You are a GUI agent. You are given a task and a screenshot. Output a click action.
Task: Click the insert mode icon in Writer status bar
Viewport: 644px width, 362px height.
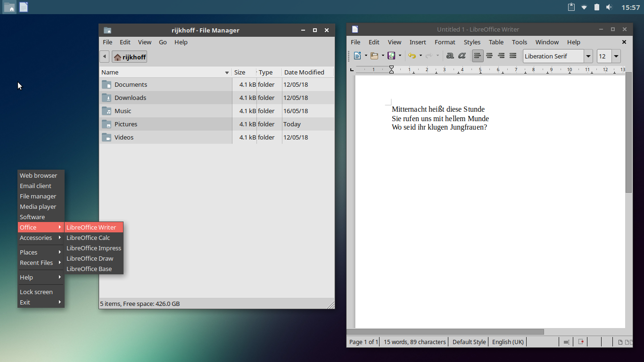(566, 342)
